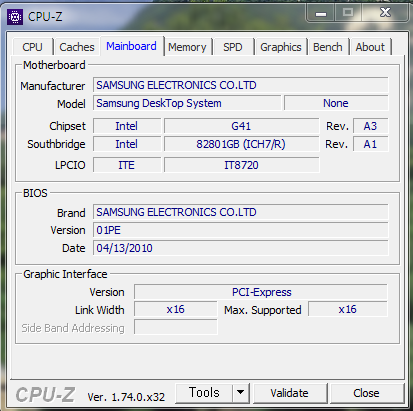Click the Max. Supported value x16
The width and height of the screenshot is (413, 411).
[x=348, y=309]
